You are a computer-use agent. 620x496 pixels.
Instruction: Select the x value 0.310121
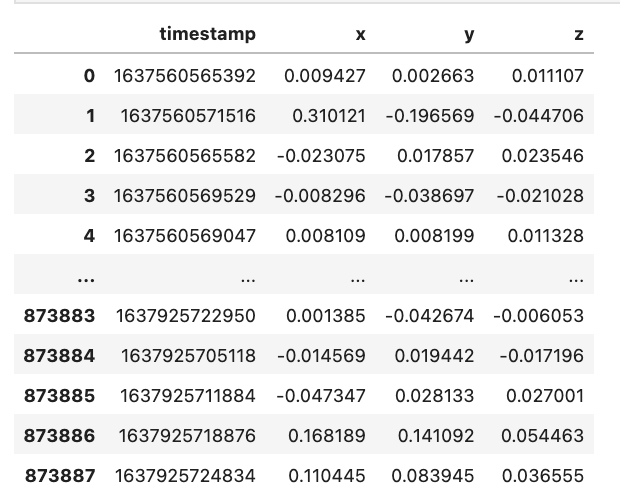click(329, 116)
